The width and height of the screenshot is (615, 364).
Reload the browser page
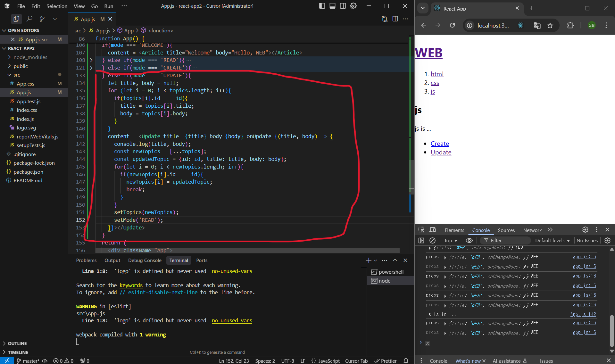pos(452,25)
